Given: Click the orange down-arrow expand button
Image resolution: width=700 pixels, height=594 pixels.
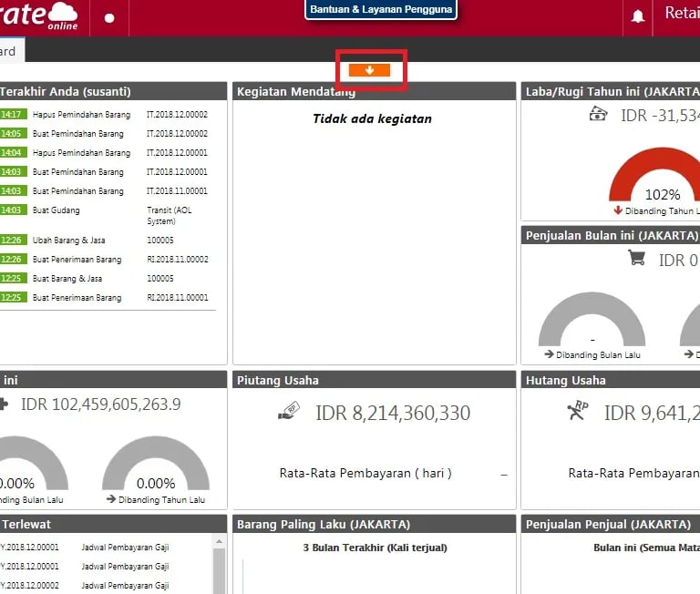Looking at the screenshot, I should tap(369, 70).
